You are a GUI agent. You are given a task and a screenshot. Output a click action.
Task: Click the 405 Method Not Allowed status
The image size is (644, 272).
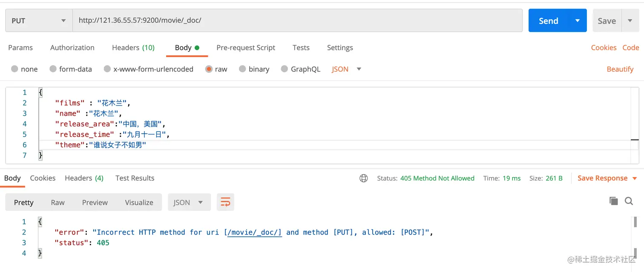click(437, 178)
